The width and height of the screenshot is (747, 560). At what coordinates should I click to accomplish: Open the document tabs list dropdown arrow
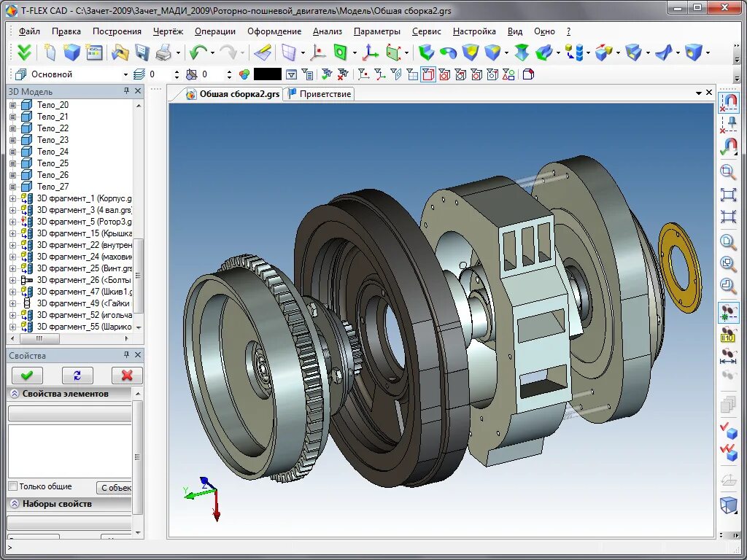point(698,93)
